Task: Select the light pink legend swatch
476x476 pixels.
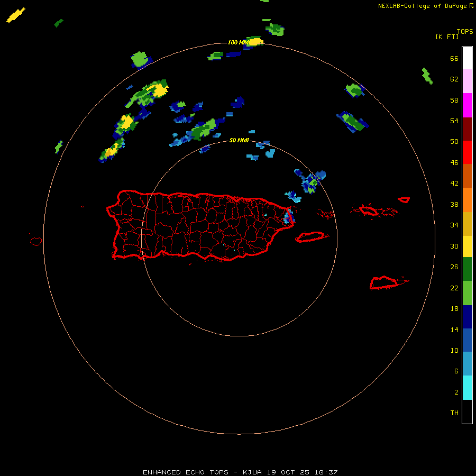Action: tap(467, 81)
